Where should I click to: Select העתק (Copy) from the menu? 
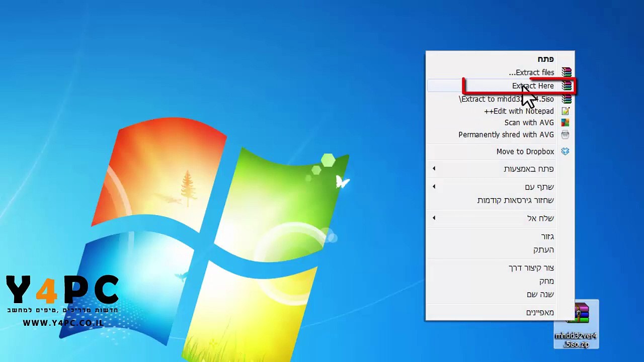coord(500,250)
